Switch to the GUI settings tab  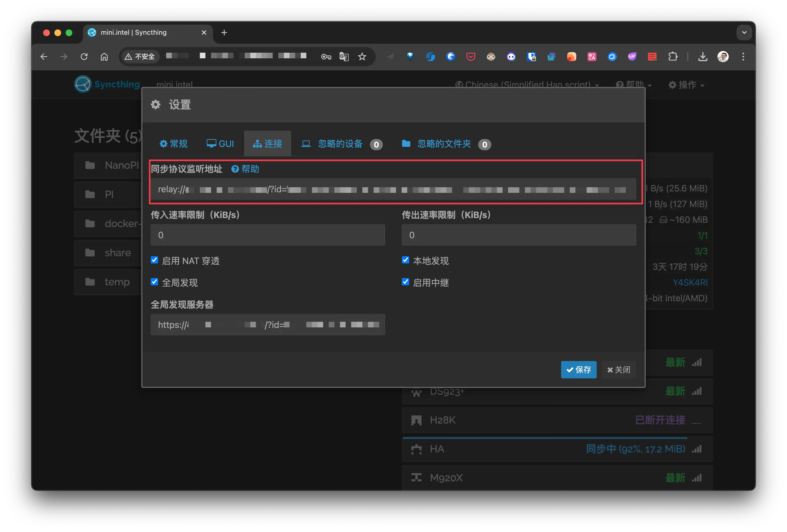[221, 144]
